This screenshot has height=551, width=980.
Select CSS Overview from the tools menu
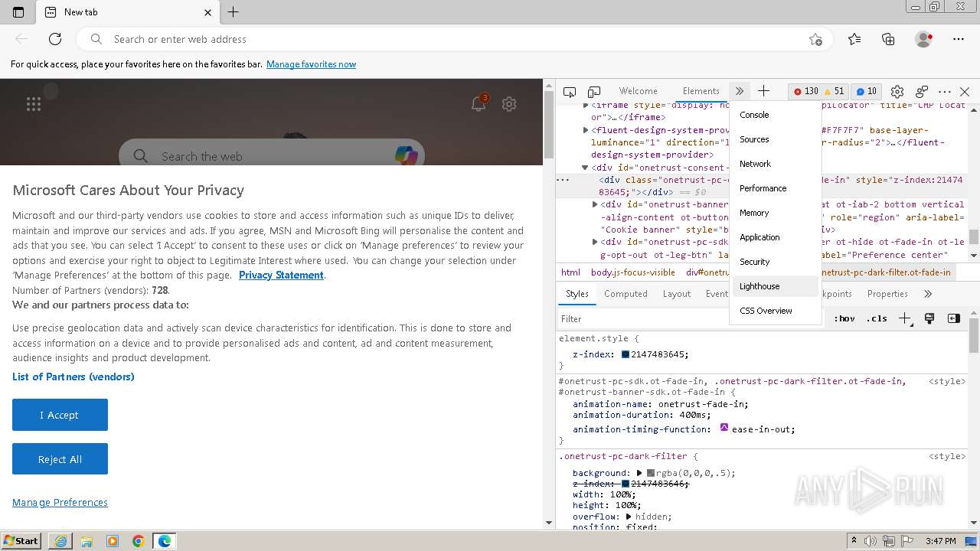[776, 311]
